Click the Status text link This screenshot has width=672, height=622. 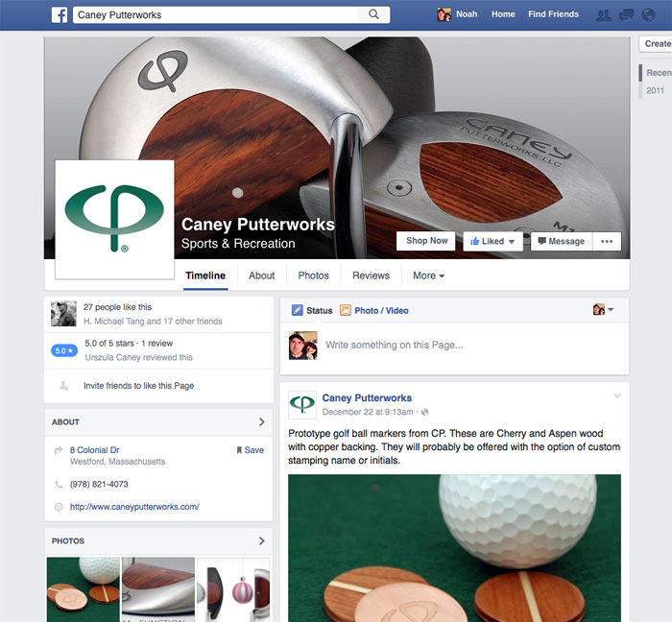[x=320, y=311]
